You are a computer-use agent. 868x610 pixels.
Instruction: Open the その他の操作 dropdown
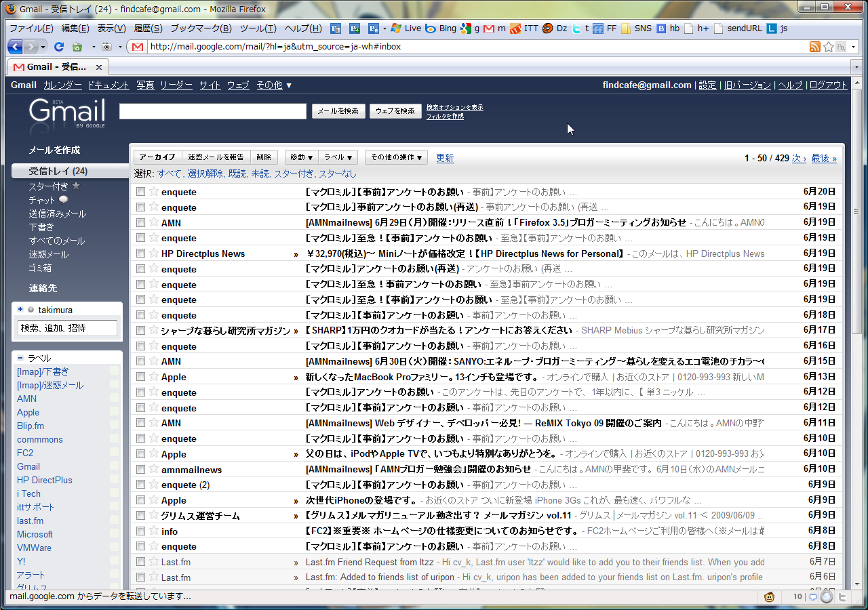pyautogui.click(x=396, y=157)
